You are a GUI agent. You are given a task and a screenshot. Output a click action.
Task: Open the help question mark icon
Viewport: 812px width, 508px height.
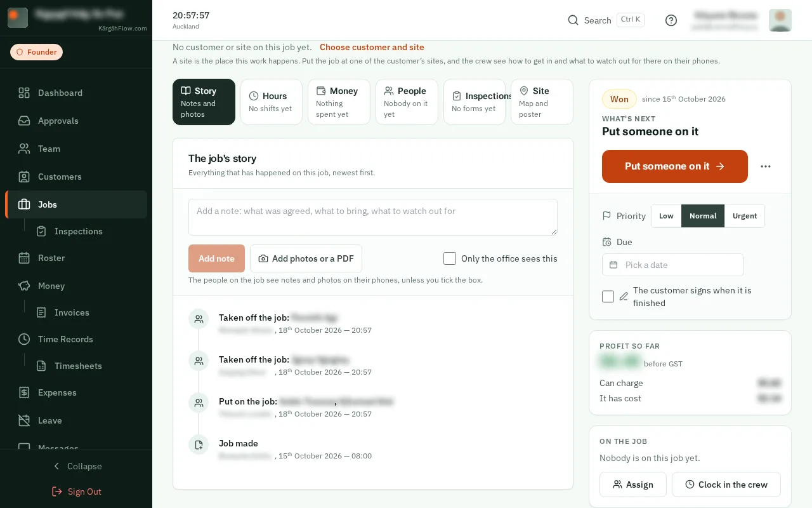(671, 20)
